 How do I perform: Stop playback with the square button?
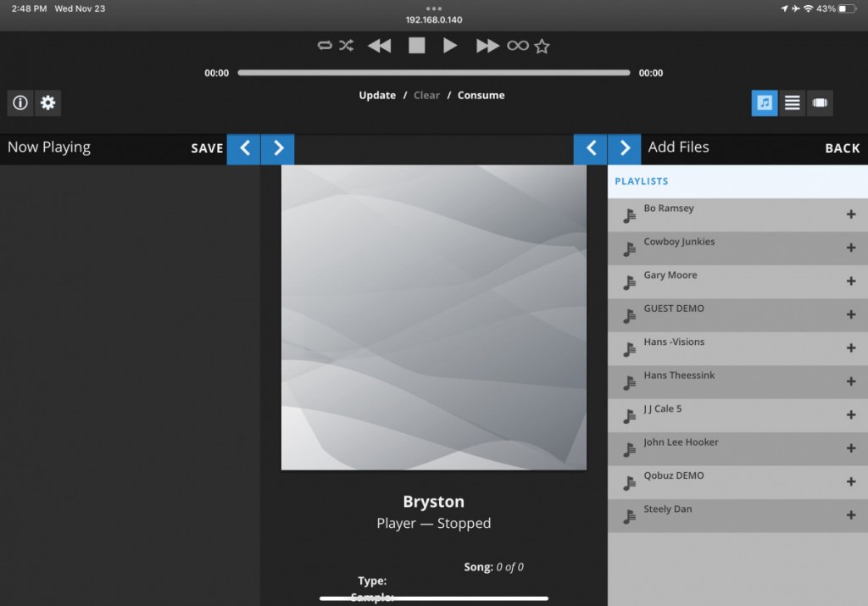(x=416, y=46)
